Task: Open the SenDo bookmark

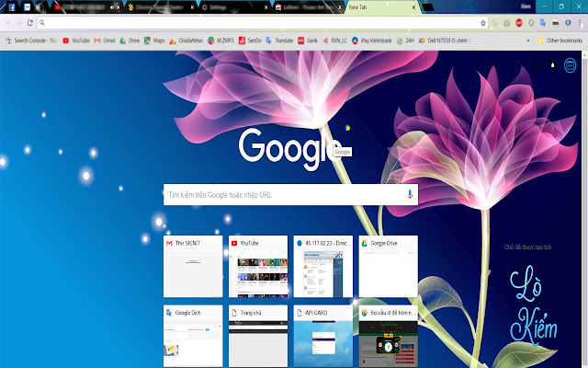Action: [x=250, y=40]
